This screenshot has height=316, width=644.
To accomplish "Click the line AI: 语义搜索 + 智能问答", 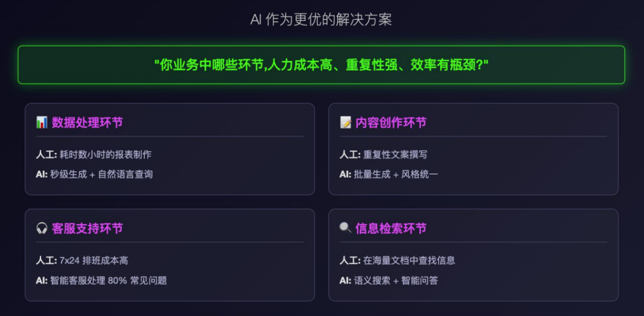I will tap(389, 280).
